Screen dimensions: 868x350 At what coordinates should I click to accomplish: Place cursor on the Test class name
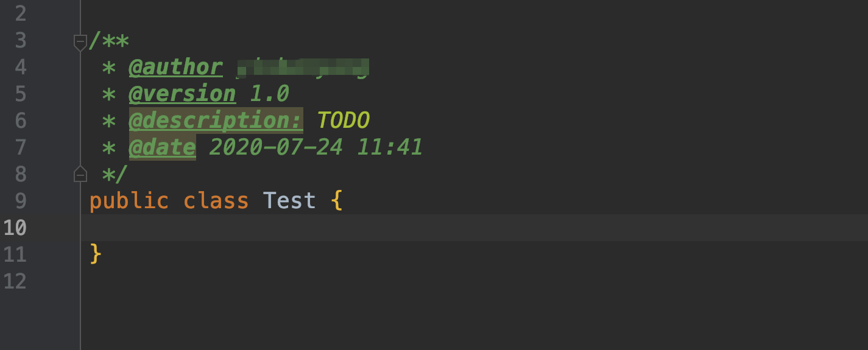coord(289,201)
